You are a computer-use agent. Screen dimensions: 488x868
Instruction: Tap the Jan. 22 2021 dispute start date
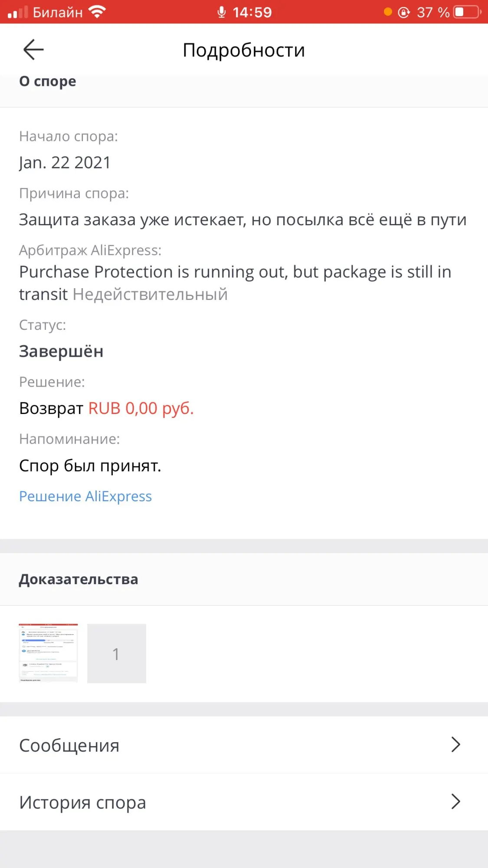pos(65,163)
